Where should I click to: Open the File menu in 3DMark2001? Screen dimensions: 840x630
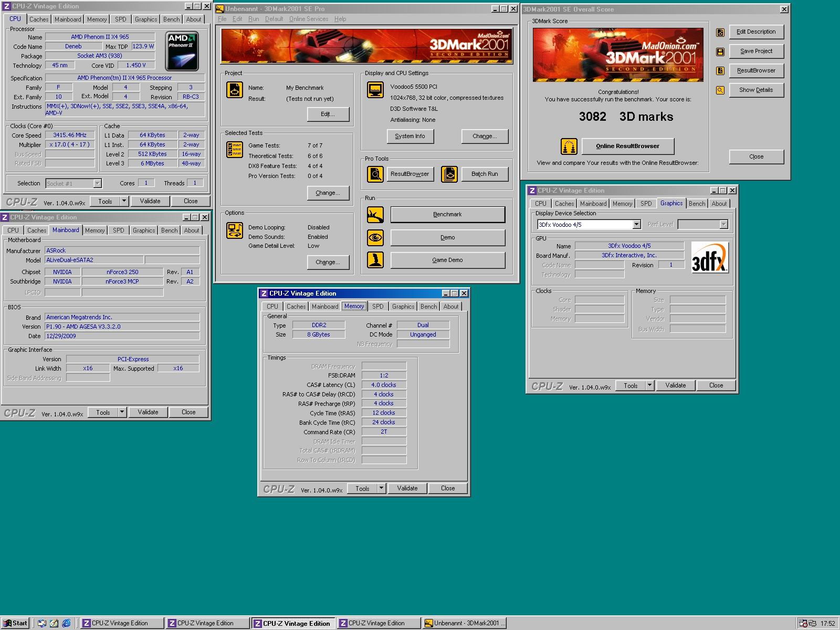coord(222,19)
